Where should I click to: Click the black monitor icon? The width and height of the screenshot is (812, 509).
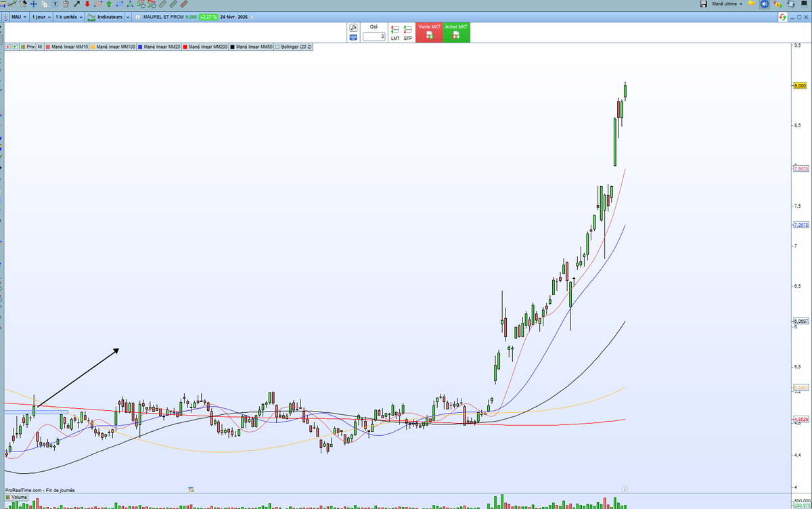[x=804, y=4]
